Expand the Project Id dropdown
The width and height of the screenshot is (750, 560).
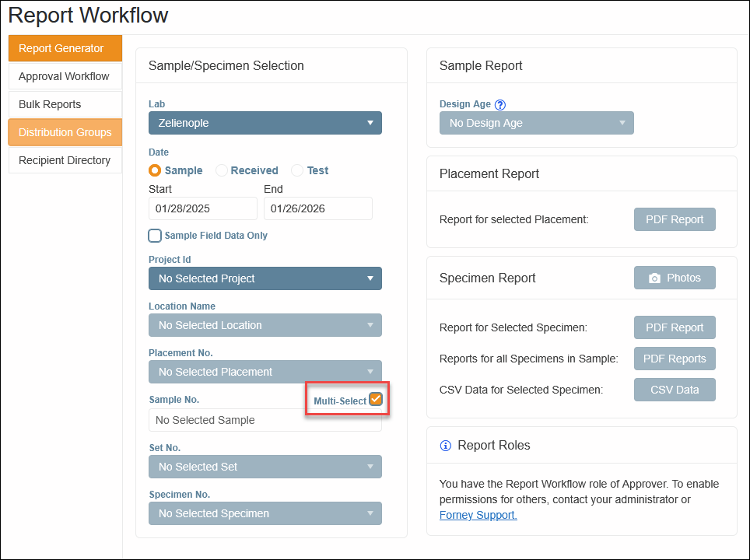coord(265,278)
